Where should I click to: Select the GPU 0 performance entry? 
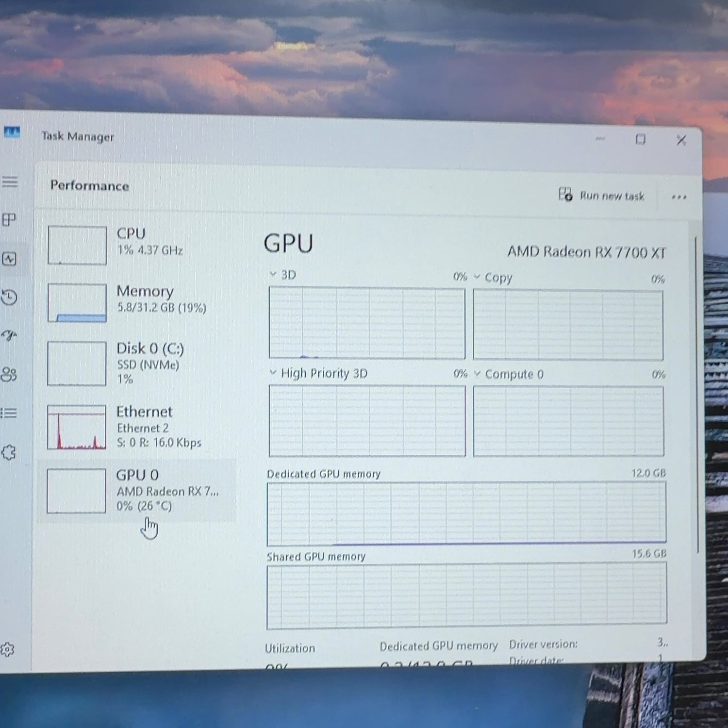pos(137,490)
